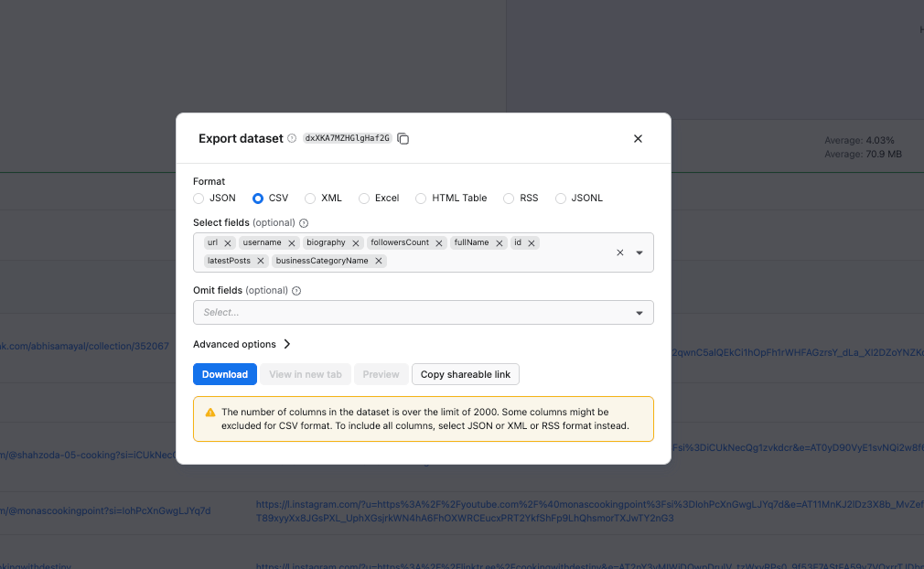The image size is (924, 569).
Task: Remove the followersCount field chip
Action: pos(439,242)
